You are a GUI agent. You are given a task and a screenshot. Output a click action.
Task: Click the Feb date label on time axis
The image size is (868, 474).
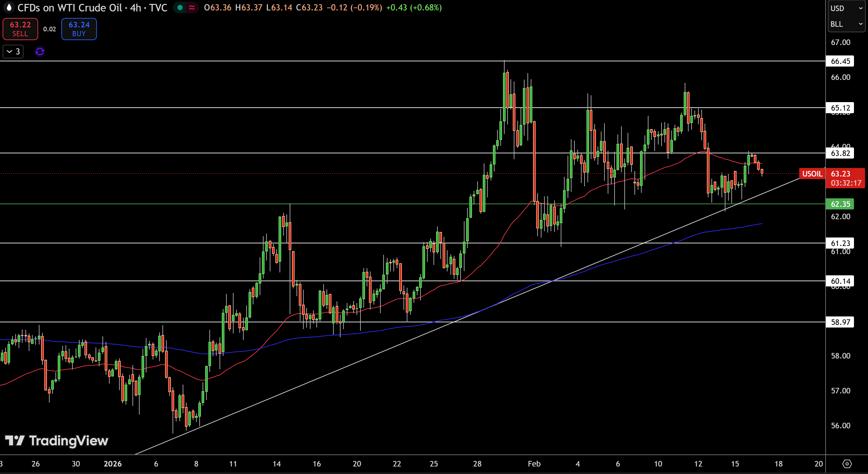coord(534,464)
